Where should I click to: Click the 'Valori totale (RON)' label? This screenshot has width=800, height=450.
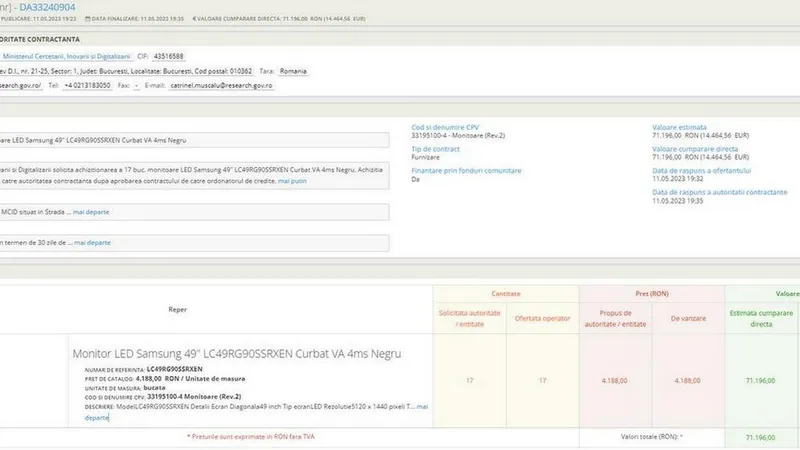[652, 437]
